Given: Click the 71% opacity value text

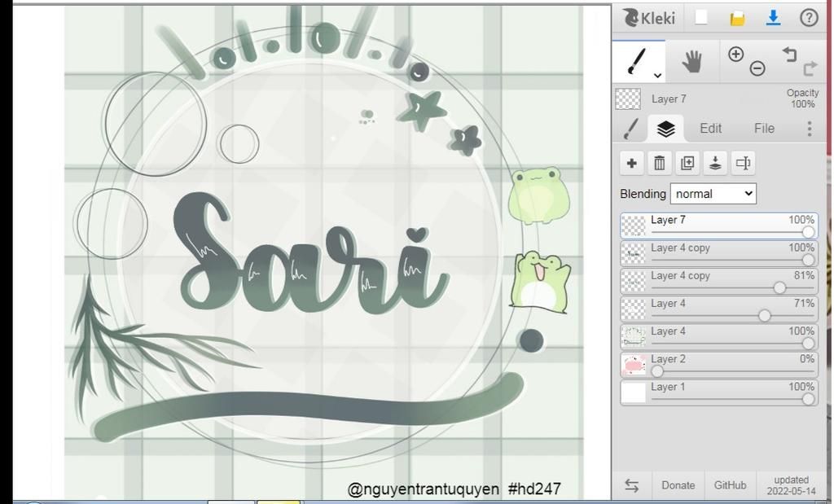Looking at the screenshot, I should coord(804,303).
